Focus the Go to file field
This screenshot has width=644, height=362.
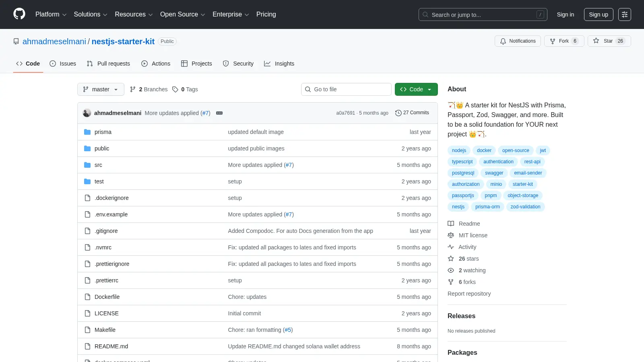[346, 89]
